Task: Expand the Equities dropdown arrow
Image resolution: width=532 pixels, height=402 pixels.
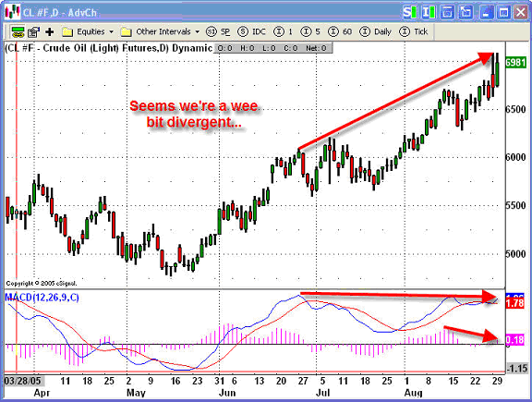Action: pos(111,32)
